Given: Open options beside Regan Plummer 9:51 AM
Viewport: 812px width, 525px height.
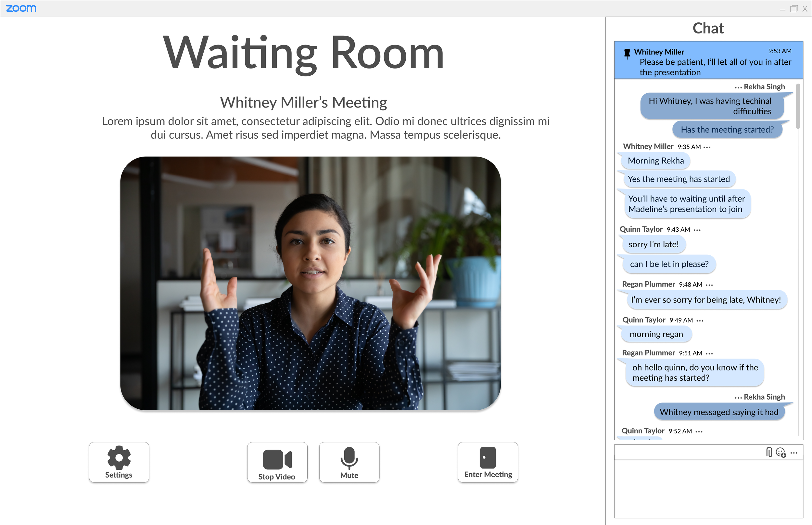Looking at the screenshot, I should 709,354.
